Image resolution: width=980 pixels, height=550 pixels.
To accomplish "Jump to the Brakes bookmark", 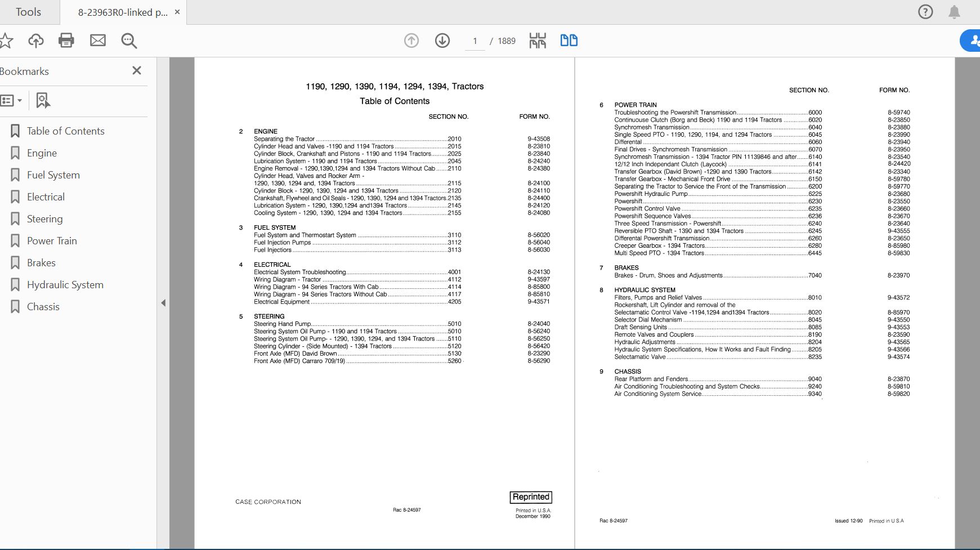I will coord(41,263).
